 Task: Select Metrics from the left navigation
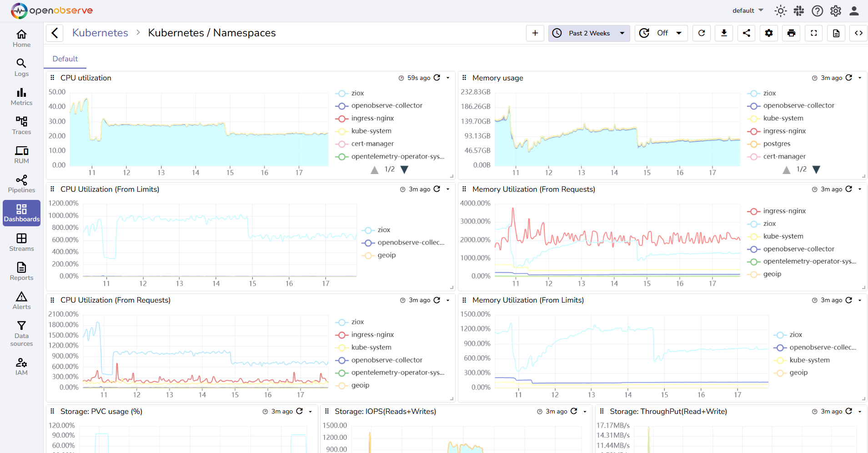[21, 96]
